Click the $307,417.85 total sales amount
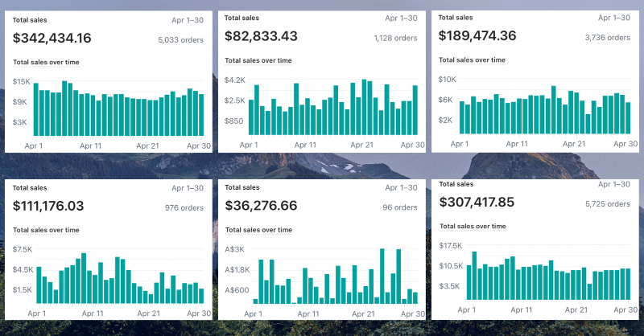 click(477, 203)
